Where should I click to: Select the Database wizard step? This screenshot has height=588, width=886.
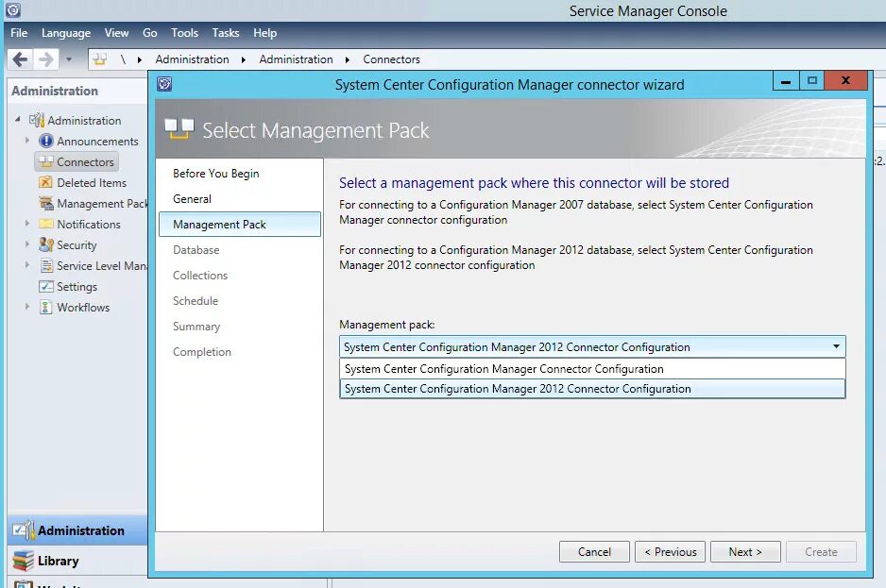196,250
